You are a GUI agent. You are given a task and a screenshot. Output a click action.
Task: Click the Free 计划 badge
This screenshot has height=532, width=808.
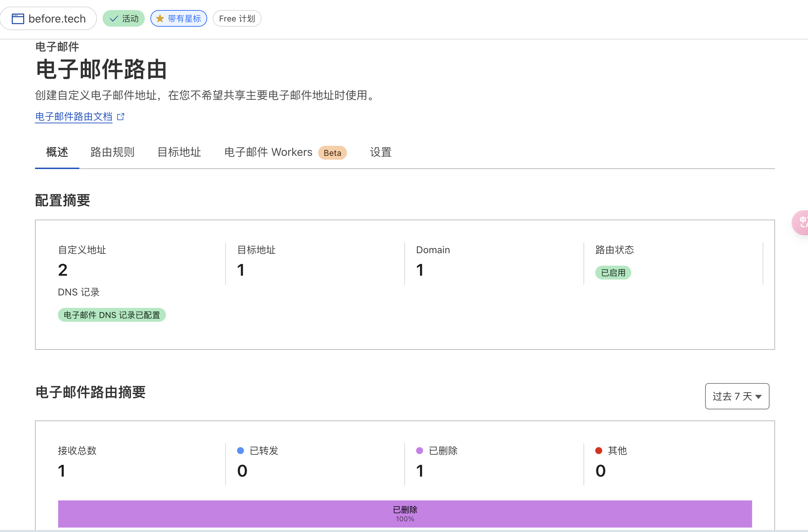coord(237,19)
